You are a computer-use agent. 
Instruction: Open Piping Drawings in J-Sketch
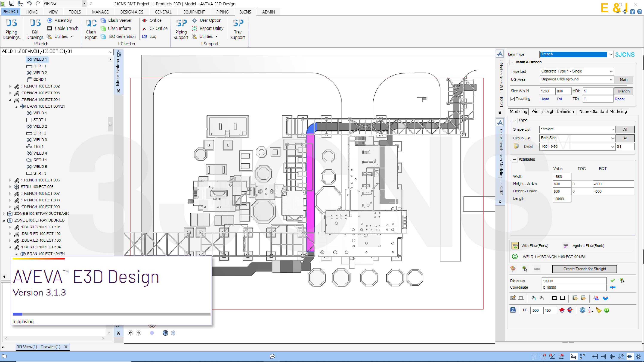pos(11,29)
